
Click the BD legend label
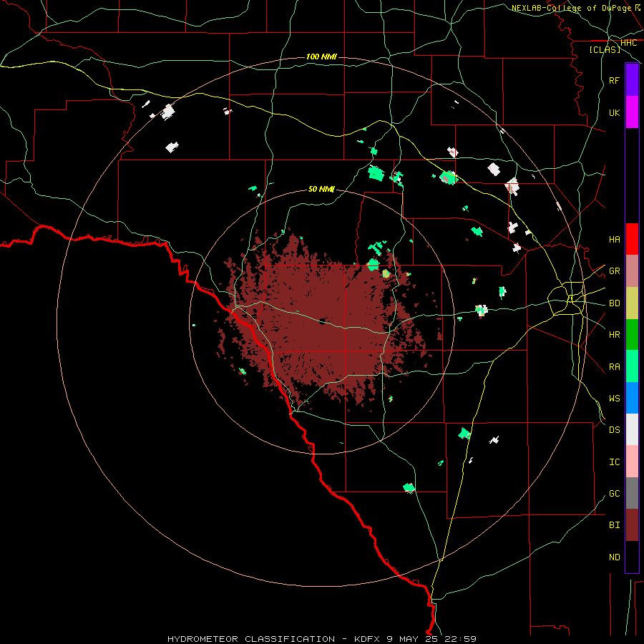pyautogui.click(x=614, y=303)
